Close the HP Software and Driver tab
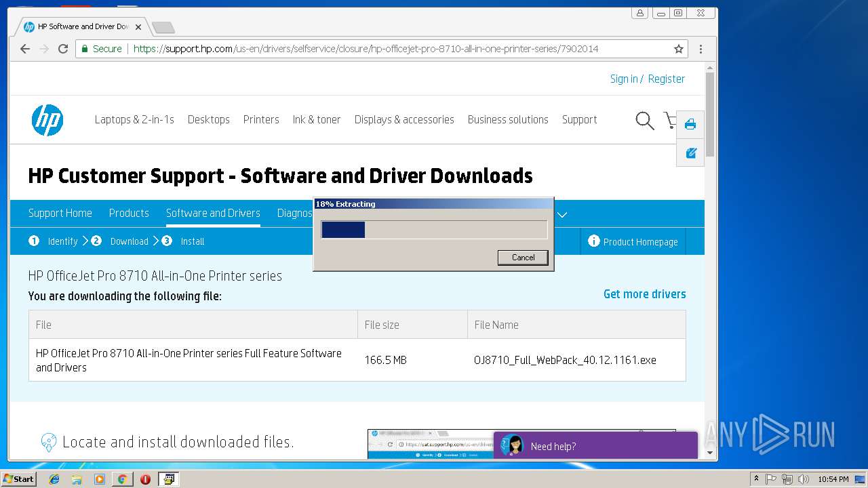The height and width of the screenshot is (488, 868). pyautogui.click(x=138, y=27)
